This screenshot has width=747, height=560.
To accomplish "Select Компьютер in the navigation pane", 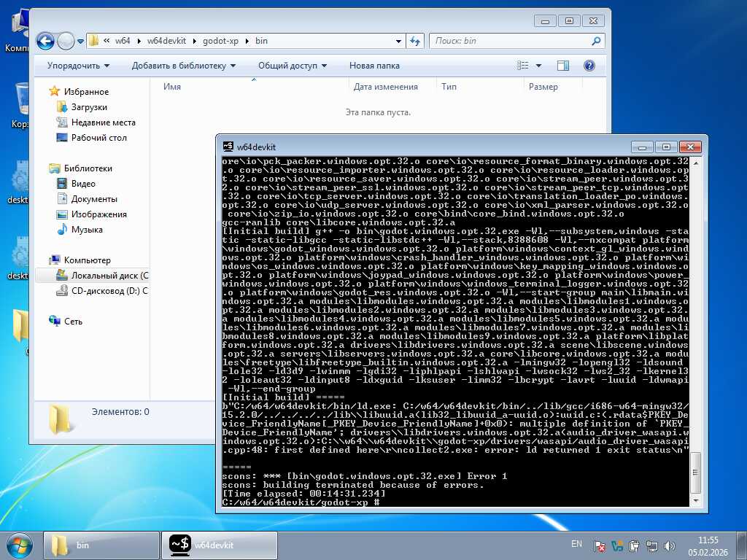I will point(88,260).
